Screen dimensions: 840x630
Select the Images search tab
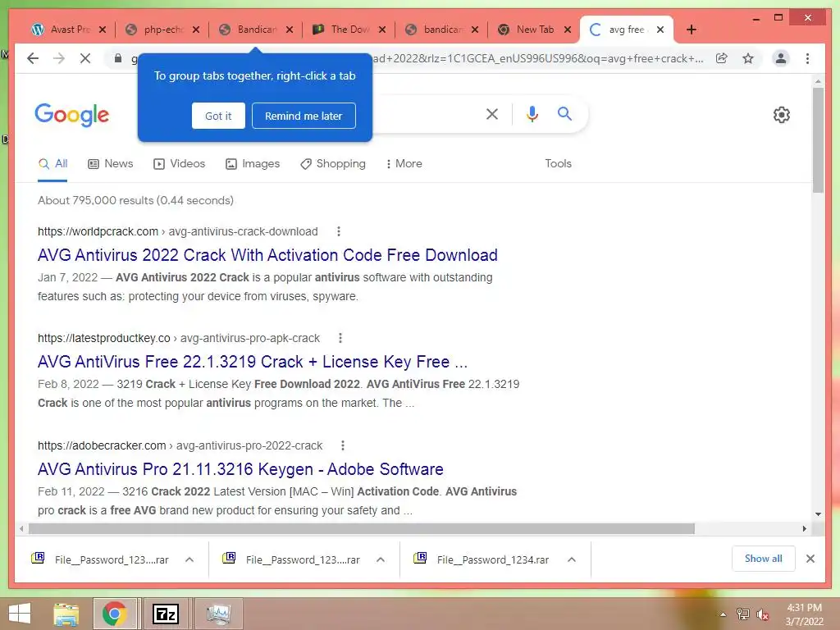coord(253,164)
